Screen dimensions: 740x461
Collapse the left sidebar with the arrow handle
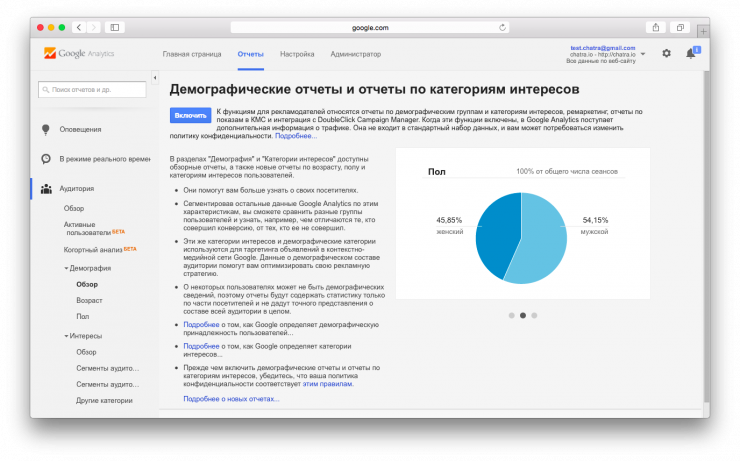[x=155, y=77]
